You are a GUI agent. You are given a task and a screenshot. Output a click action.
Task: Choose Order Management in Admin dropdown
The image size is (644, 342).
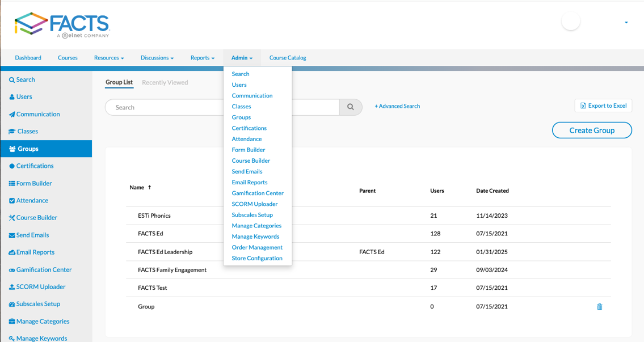point(257,248)
